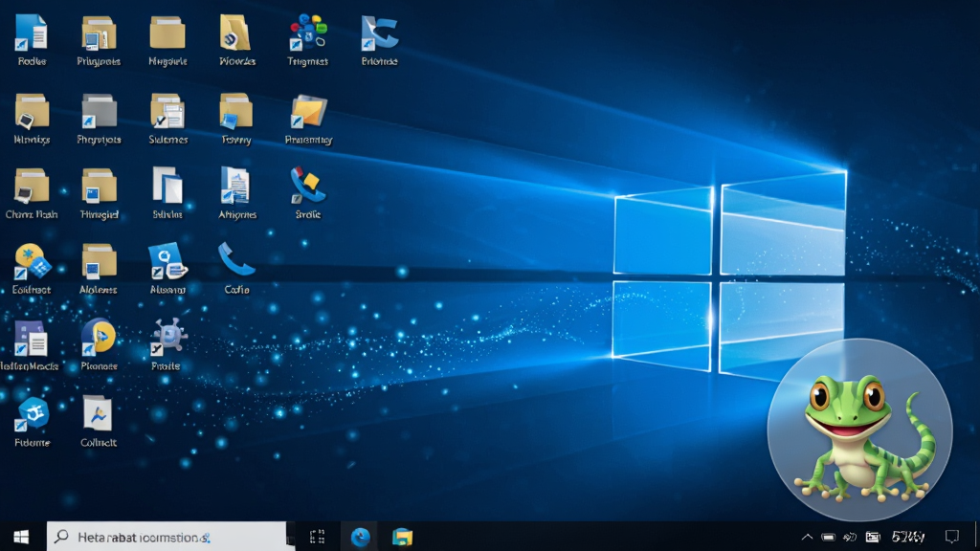Show hidden system tray icons

pos(807,537)
